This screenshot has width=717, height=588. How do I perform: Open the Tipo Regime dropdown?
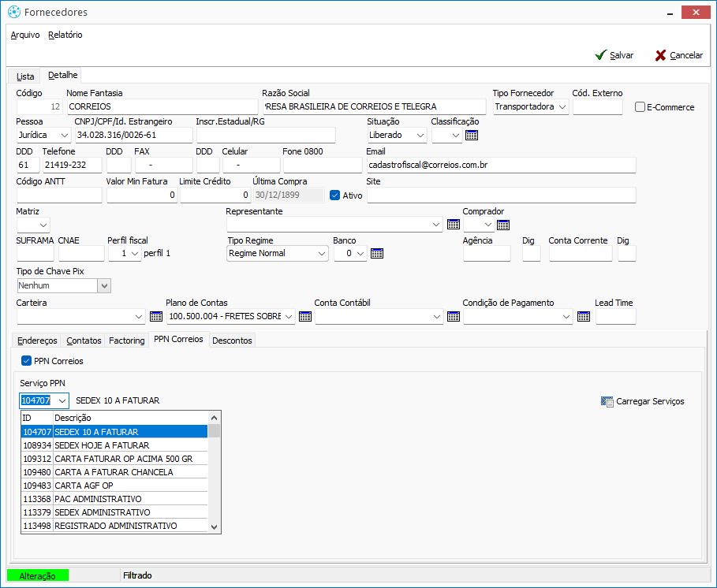[x=322, y=254]
